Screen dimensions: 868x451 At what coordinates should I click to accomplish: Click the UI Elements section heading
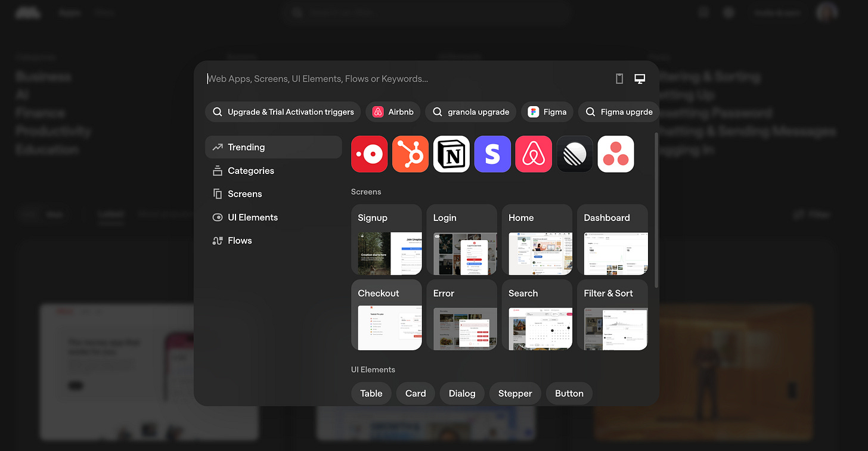point(373,369)
